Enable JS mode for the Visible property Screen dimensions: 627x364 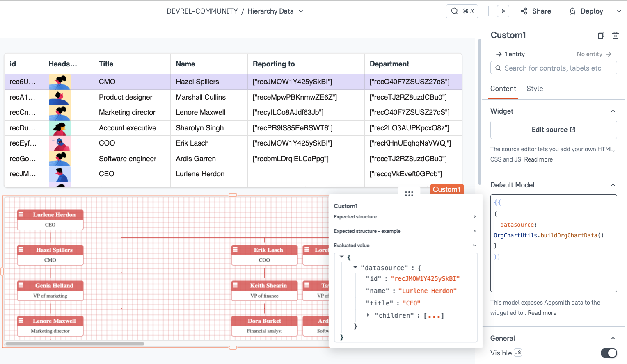pyautogui.click(x=518, y=353)
